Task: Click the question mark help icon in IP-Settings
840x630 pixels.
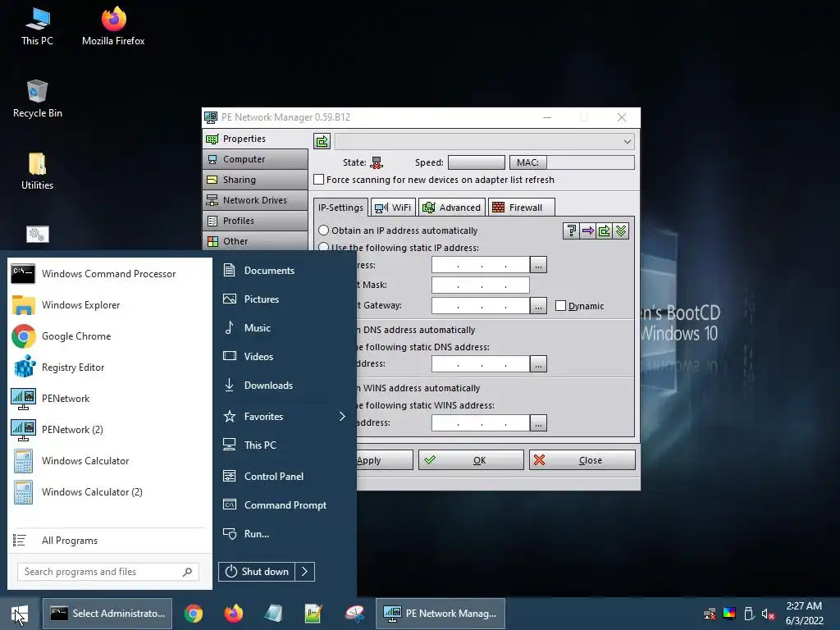Action: [571, 231]
